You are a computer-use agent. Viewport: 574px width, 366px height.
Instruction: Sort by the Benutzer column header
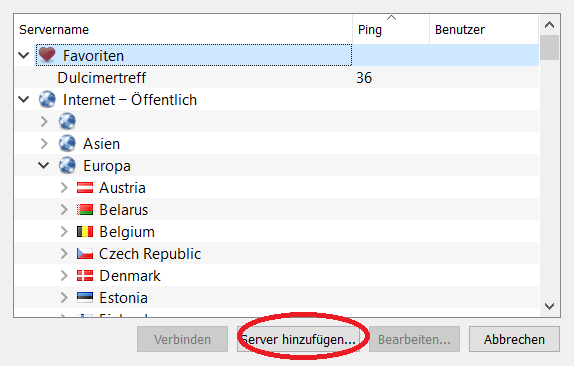point(484,29)
